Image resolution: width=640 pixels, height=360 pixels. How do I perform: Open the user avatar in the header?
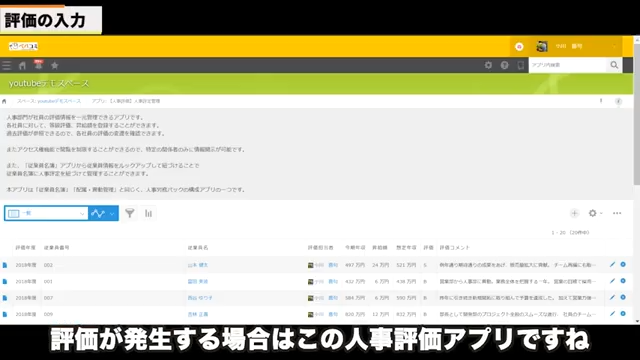(x=542, y=46)
